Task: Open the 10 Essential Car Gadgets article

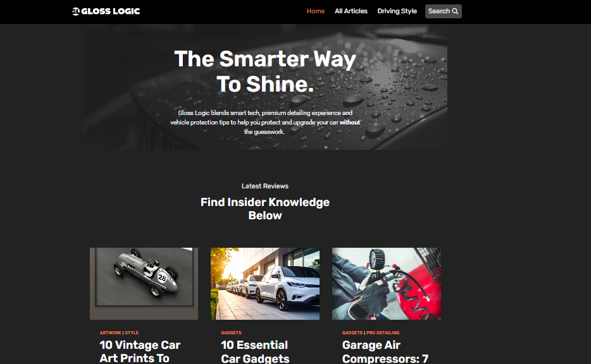Action: 255,351
